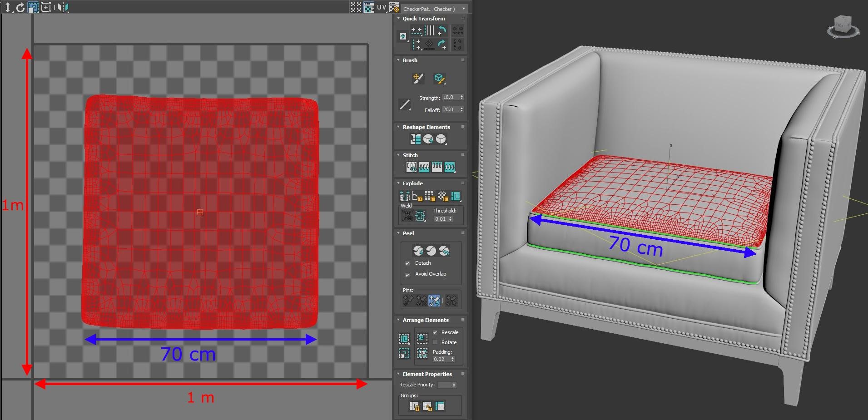Click the Relax Until Flat icon under Reshape Elements
This screenshot has height=420, width=868.
428,139
